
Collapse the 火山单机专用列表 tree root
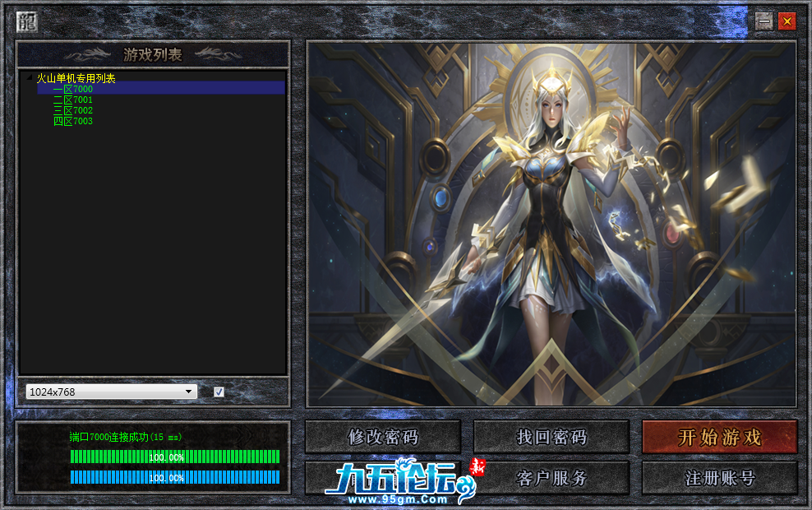(29, 77)
